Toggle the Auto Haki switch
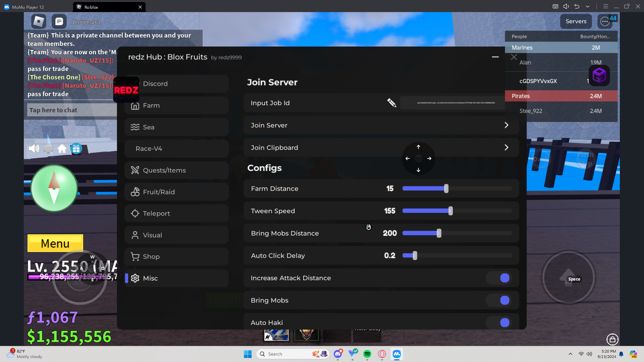The image size is (644, 362). [x=498, y=322]
